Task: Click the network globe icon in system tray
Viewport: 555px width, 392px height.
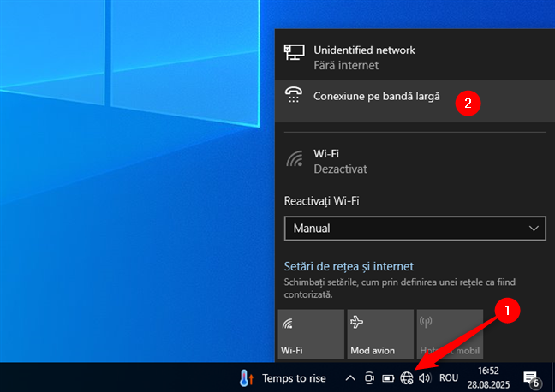Action: click(407, 377)
